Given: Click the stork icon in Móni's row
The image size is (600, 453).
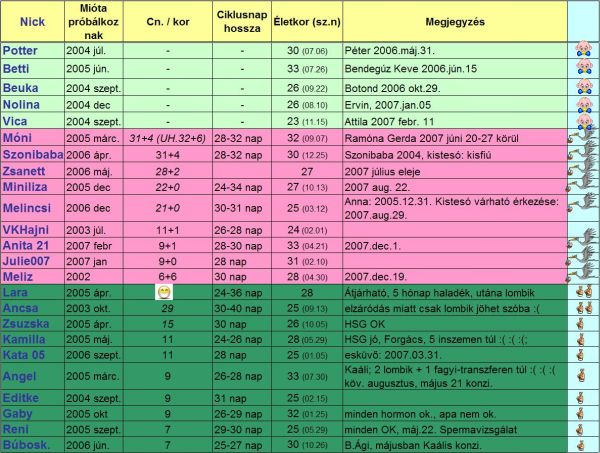Looking at the screenshot, I should pos(582,138).
